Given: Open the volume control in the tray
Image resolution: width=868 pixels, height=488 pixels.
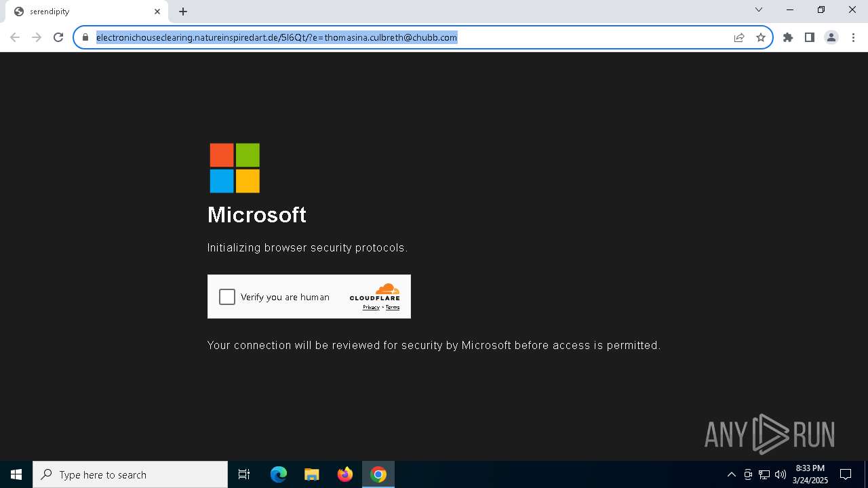Looking at the screenshot, I should [x=781, y=474].
